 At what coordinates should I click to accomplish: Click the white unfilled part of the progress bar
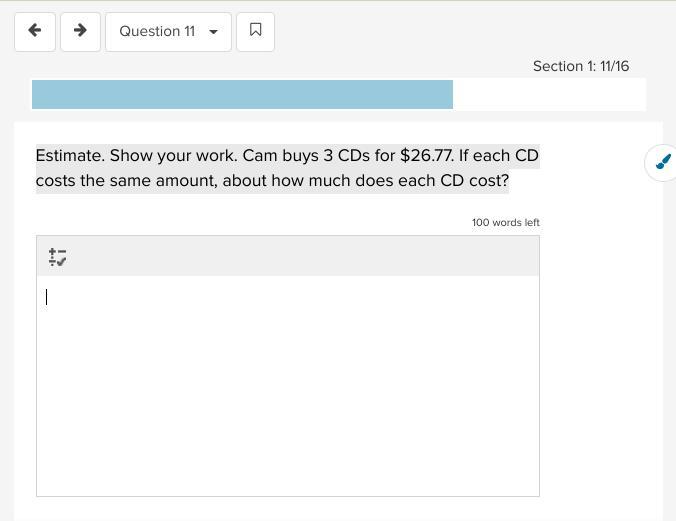click(548, 95)
